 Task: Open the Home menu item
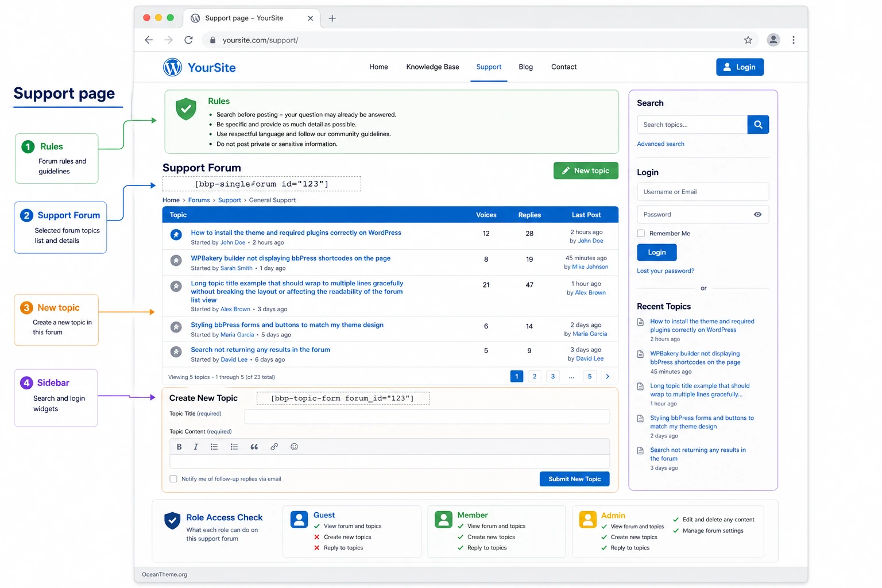pyautogui.click(x=378, y=67)
